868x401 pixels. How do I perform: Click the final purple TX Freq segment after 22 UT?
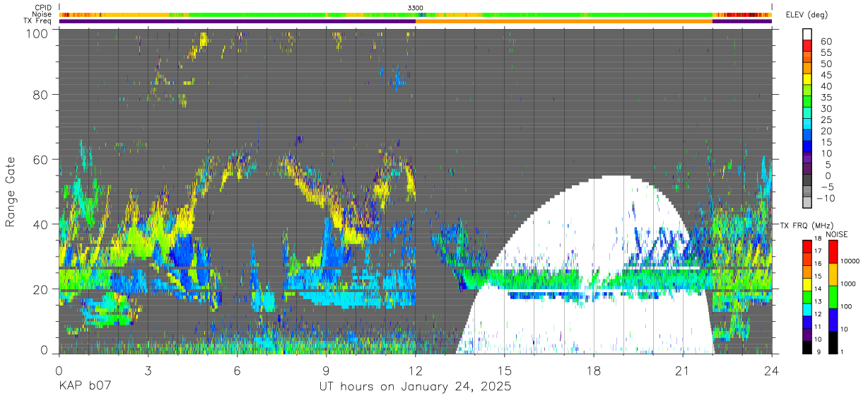pos(742,21)
